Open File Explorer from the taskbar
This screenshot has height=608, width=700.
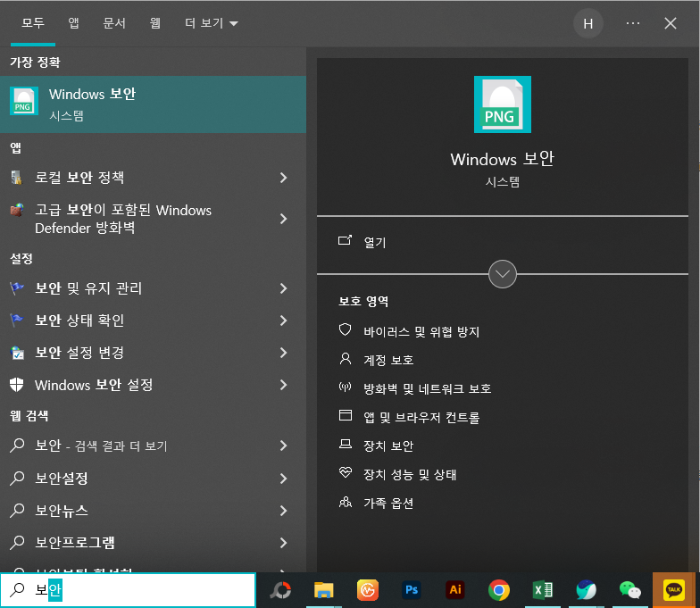[323, 590]
